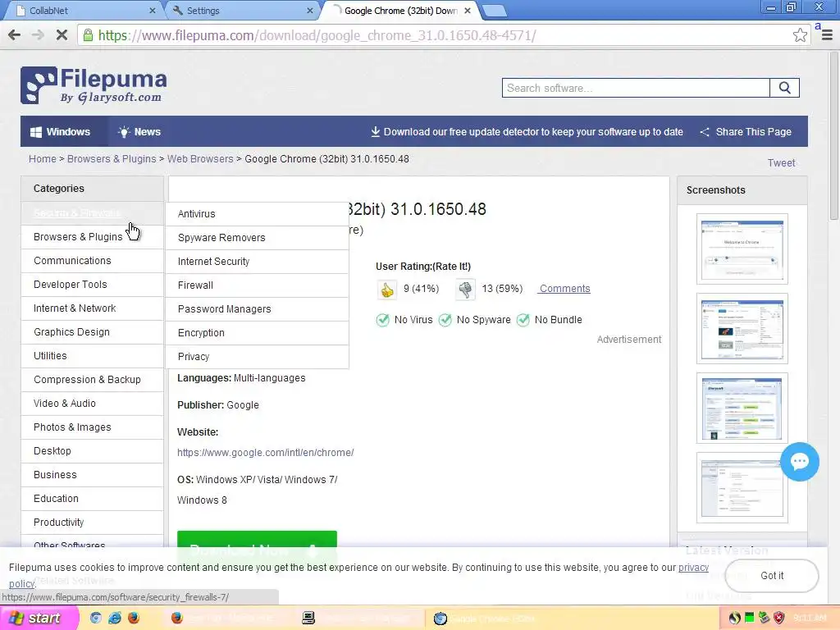Select the Google Chrome (32bit) Download tab
This screenshot has height=630, width=840.
[x=400, y=11]
